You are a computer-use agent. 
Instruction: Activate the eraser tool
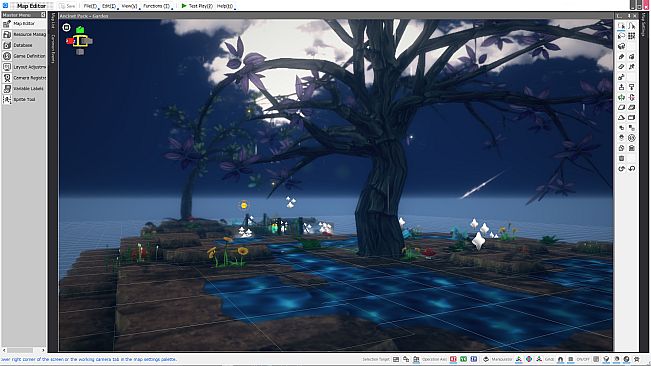[x=622, y=66]
